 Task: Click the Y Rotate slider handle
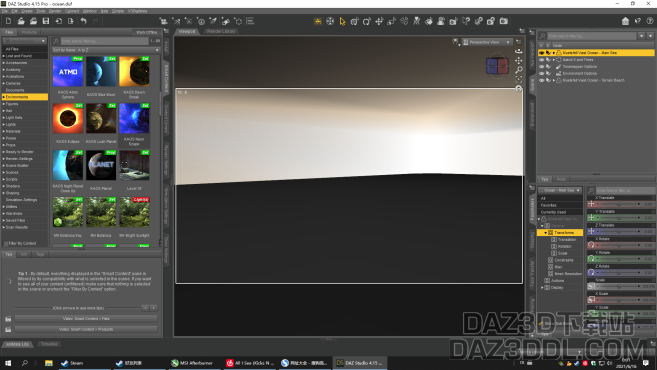point(619,259)
